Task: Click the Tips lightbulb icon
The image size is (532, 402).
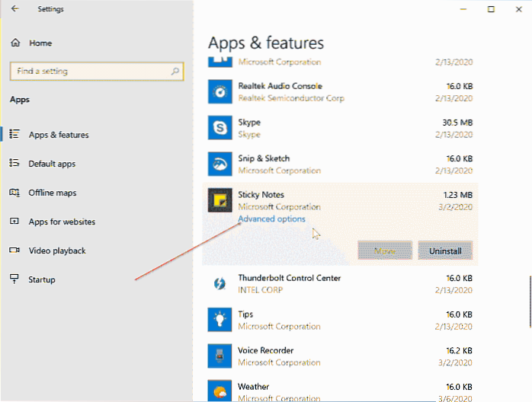Action: click(x=220, y=320)
